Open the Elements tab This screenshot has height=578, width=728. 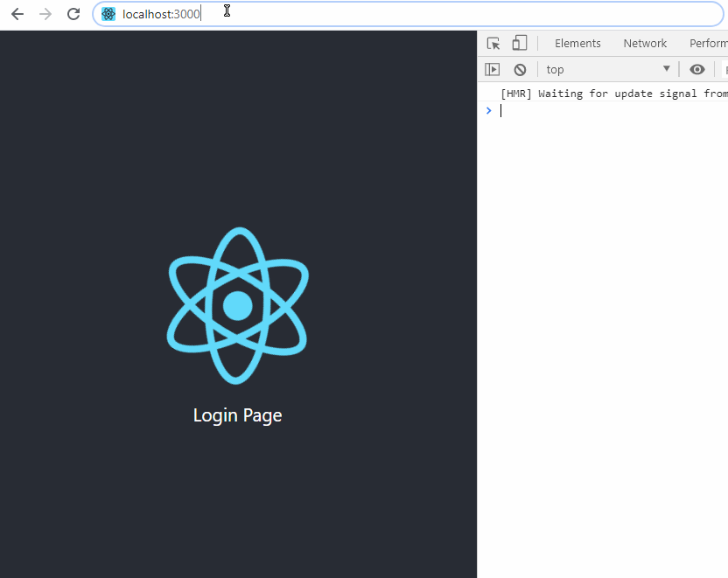pos(577,43)
